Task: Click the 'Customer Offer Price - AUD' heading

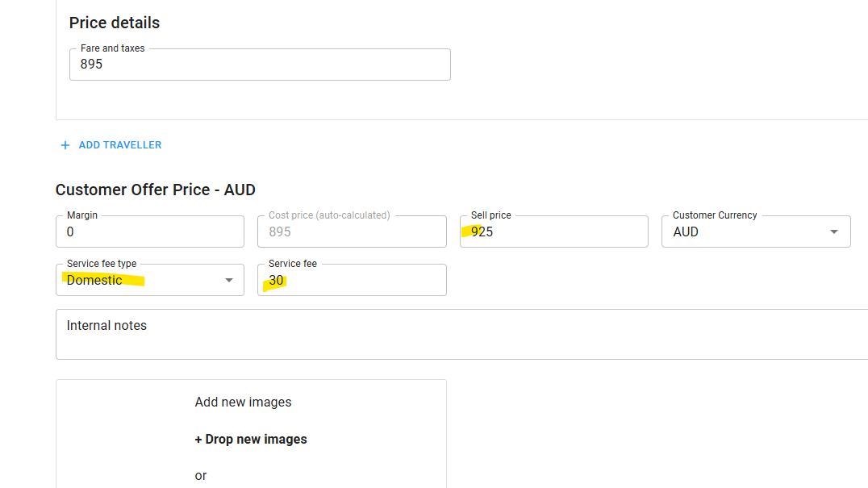Action: point(155,190)
